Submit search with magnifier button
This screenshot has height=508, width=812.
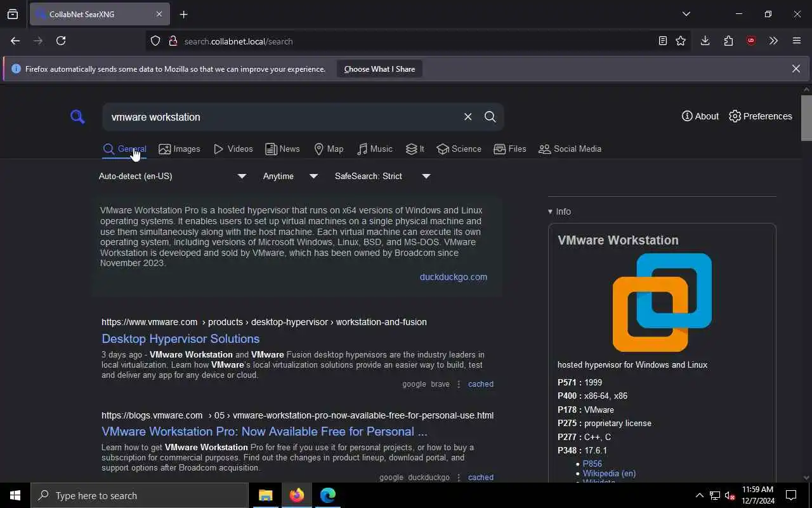[x=490, y=117]
